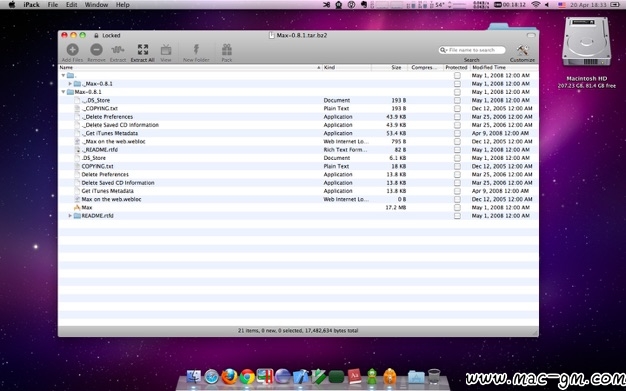
Task: Click the Locked padlock icon
Action: coord(96,36)
